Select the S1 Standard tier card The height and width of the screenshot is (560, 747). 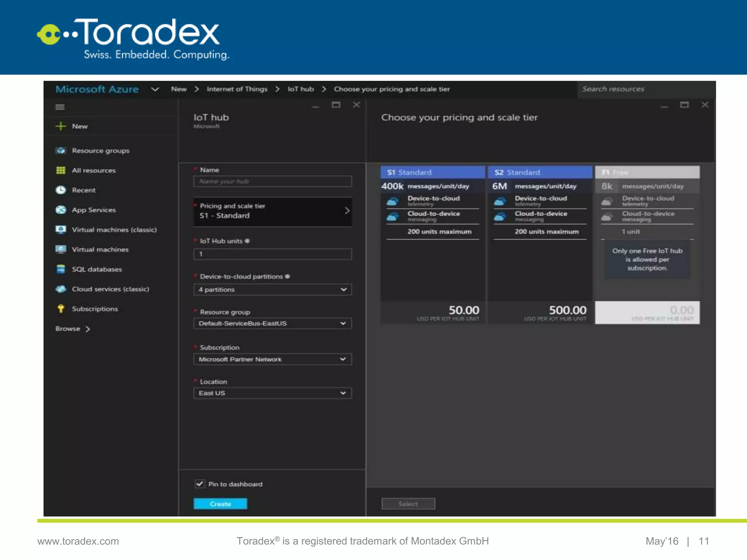pyautogui.click(x=433, y=245)
